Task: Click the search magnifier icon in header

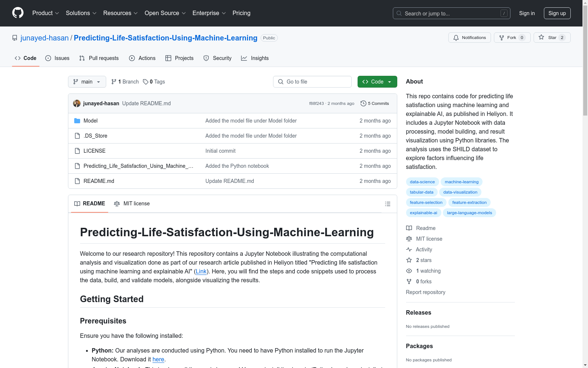Action: (399, 13)
